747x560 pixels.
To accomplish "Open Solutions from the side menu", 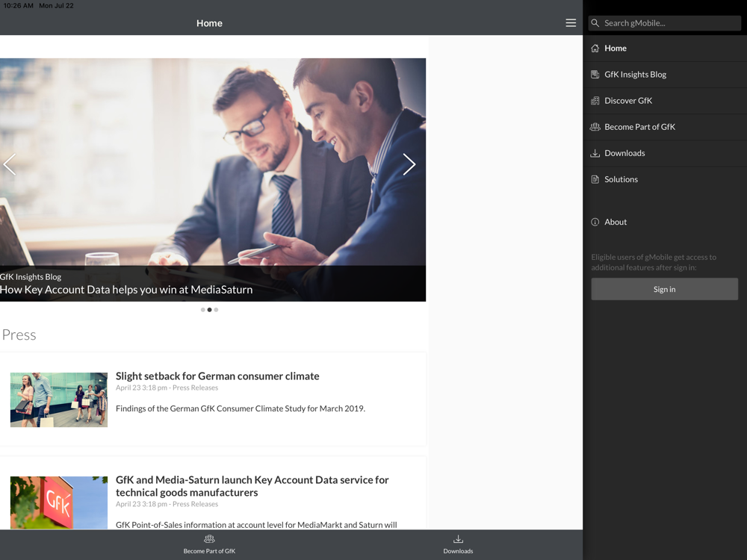I will click(x=665, y=179).
